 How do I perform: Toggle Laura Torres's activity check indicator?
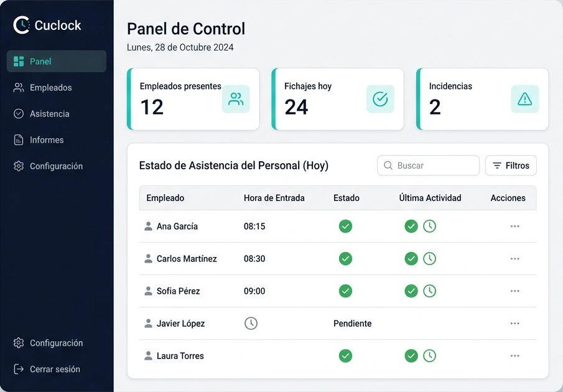(411, 355)
